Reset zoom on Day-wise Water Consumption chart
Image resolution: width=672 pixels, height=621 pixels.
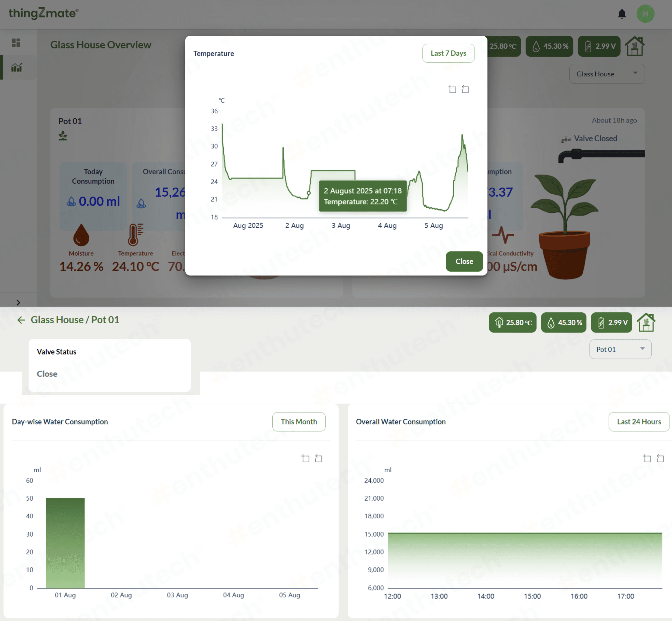point(318,458)
